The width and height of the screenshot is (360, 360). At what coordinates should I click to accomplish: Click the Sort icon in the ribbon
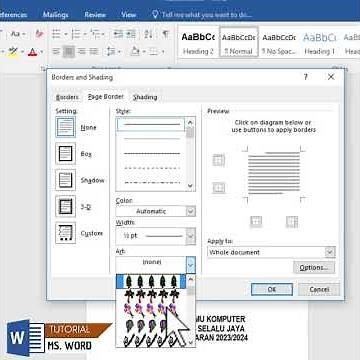pos(148,34)
